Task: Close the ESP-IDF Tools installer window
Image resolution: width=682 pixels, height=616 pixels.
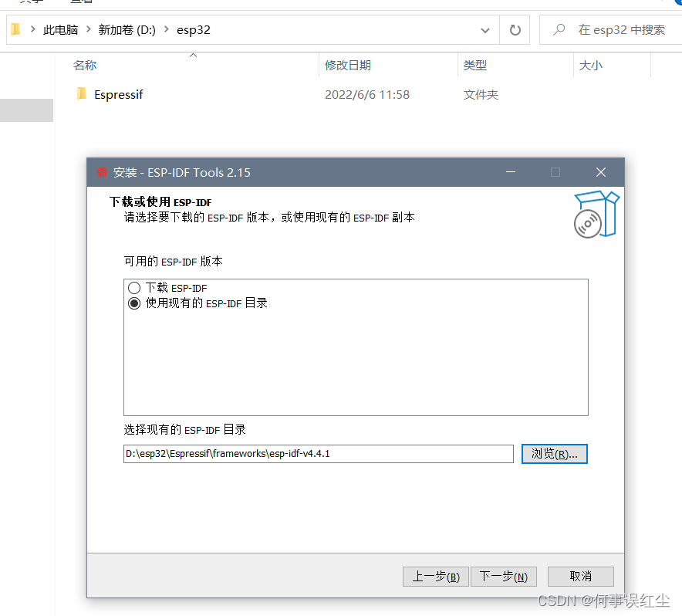Action: 601,172
